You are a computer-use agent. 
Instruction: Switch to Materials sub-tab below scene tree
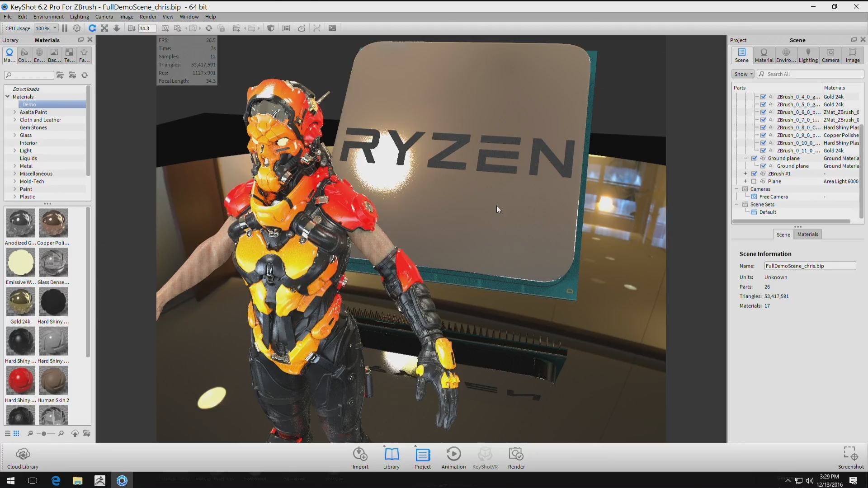(807, 234)
